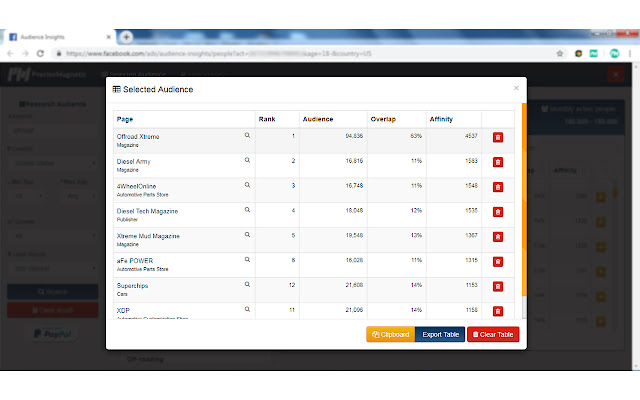Image resolution: width=640 pixels, height=400 pixels.
Task: Click trash icon for Diesel Army
Action: pyautogui.click(x=498, y=162)
